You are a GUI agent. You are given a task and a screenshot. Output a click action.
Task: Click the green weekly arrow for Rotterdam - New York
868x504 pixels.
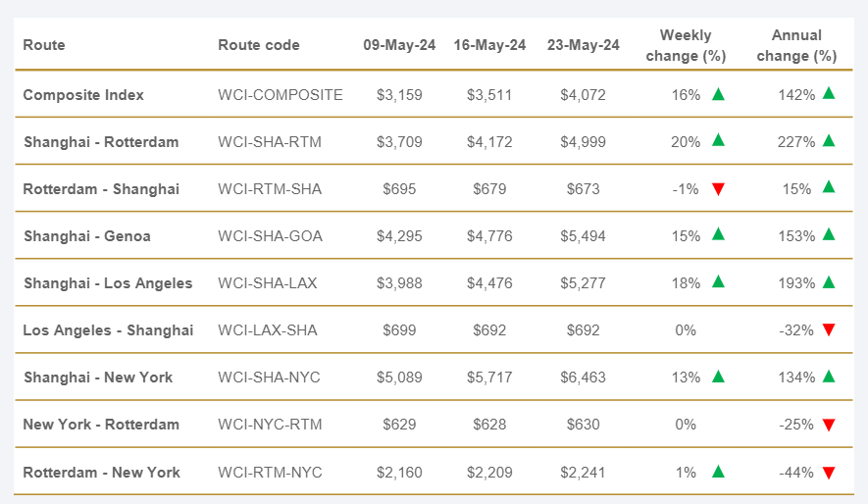[x=718, y=472]
